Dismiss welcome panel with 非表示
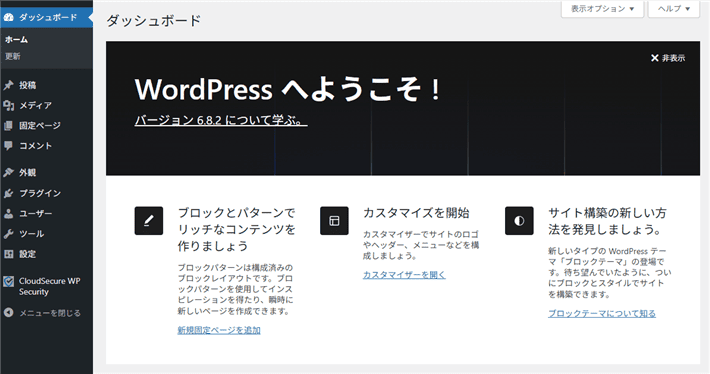 point(668,58)
